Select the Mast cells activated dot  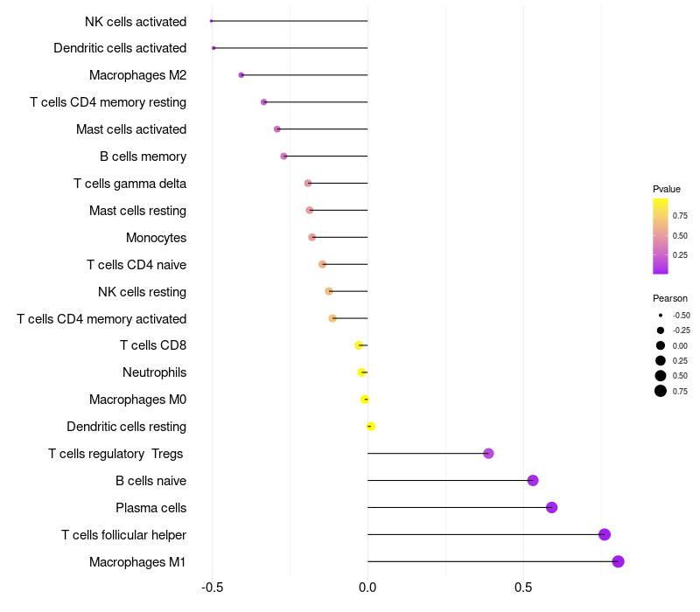(x=277, y=129)
